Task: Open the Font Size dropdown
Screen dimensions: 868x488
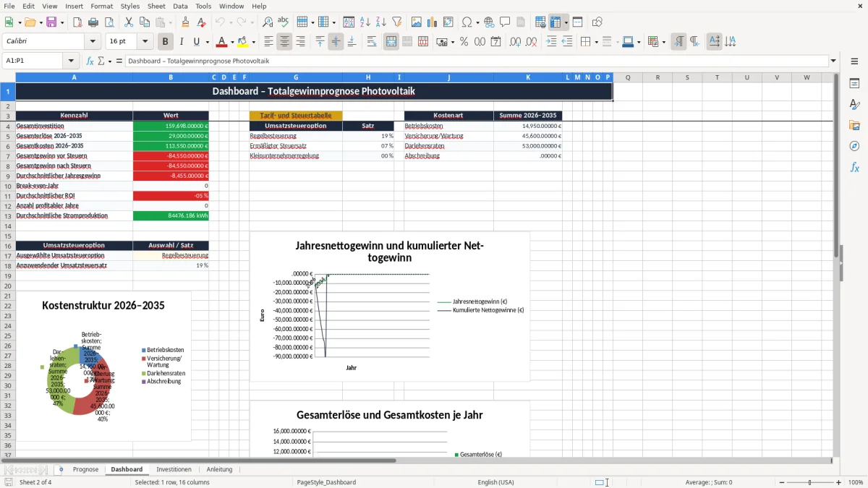Action: click(x=145, y=42)
